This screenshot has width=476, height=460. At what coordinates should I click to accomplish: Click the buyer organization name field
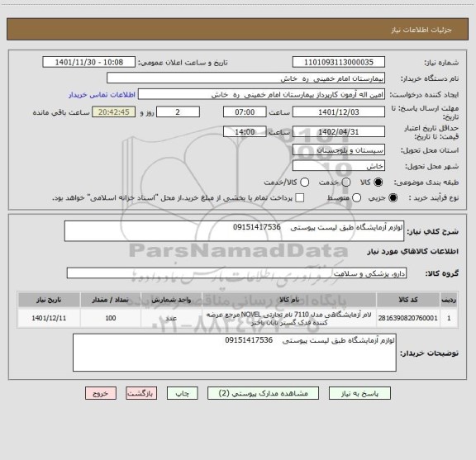[246, 78]
